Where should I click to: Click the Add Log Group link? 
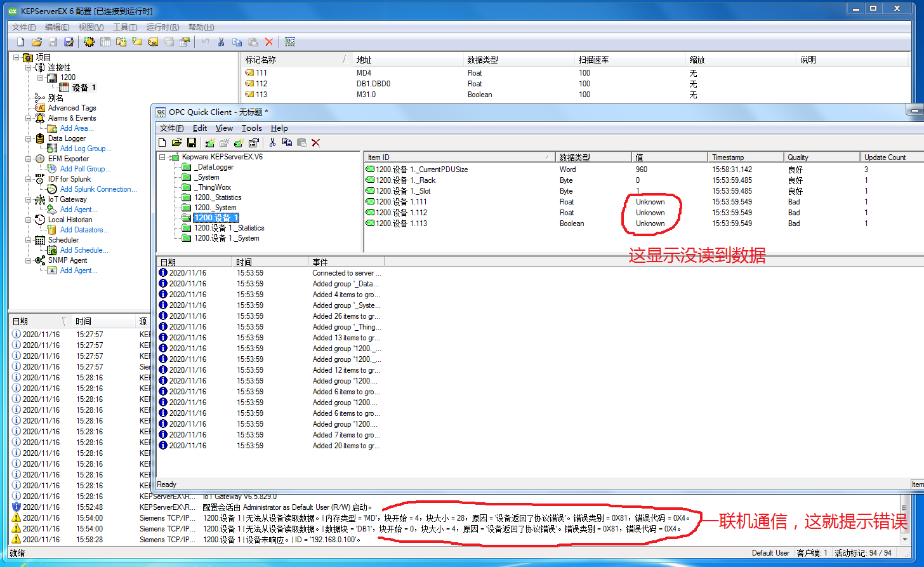pyautogui.click(x=85, y=149)
